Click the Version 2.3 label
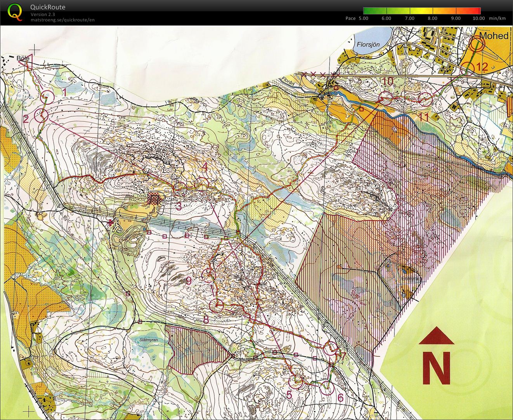513x420 pixels. pyautogui.click(x=43, y=14)
